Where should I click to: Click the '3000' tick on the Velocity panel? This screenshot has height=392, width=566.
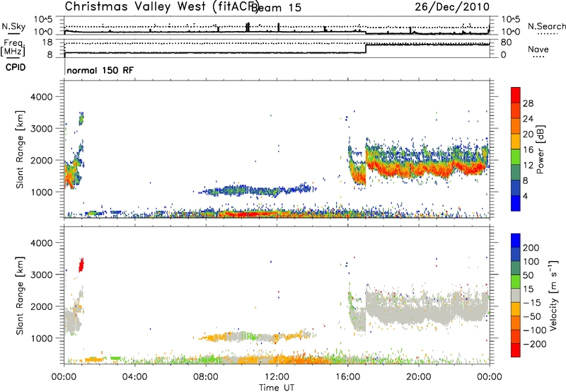coord(41,275)
